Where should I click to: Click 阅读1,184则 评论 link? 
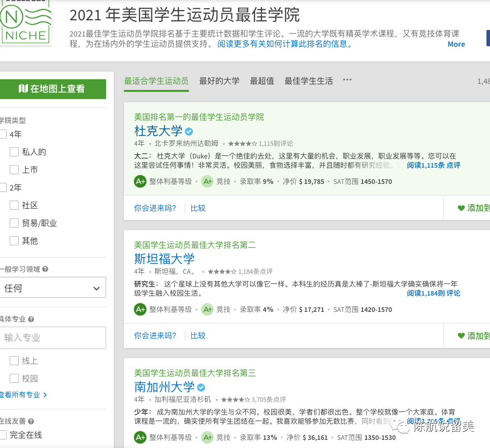[x=434, y=293]
